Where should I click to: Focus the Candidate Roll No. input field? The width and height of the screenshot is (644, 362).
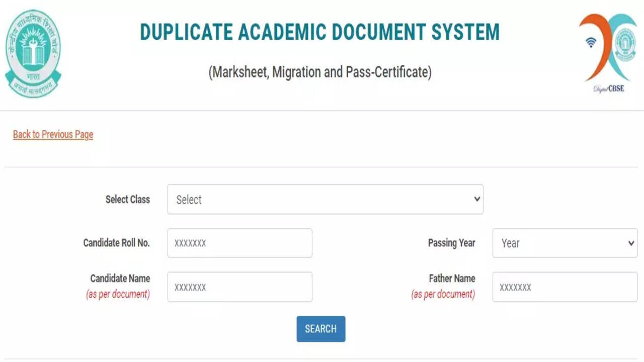[x=239, y=243]
